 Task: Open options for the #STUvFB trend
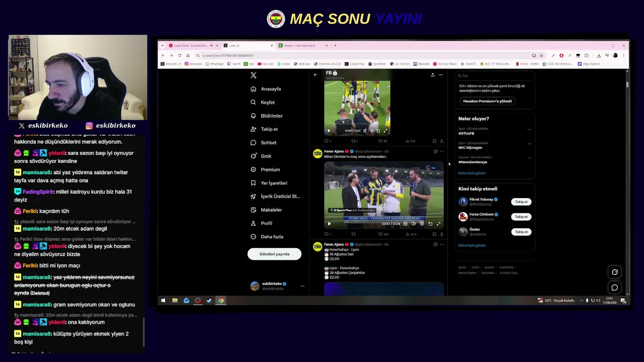click(x=529, y=129)
